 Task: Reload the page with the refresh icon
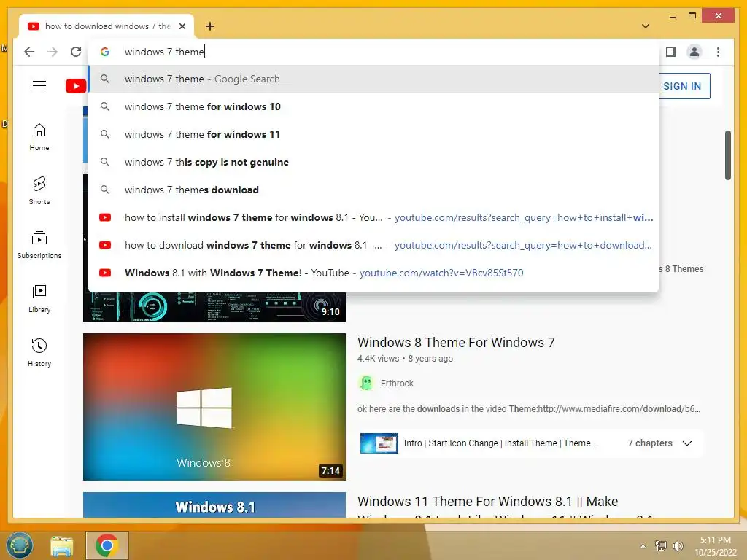pyautogui.click(x=76, y=52)
